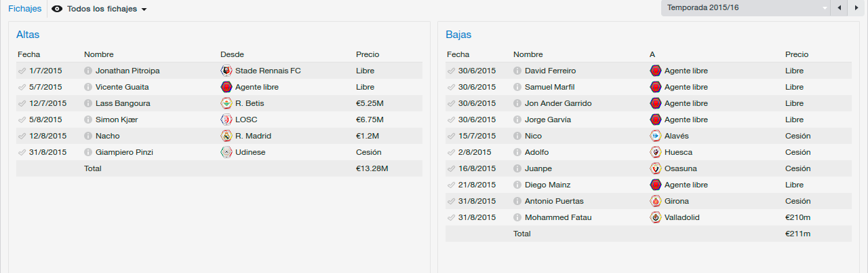Click Udinese club crest icon

point(226,152)
